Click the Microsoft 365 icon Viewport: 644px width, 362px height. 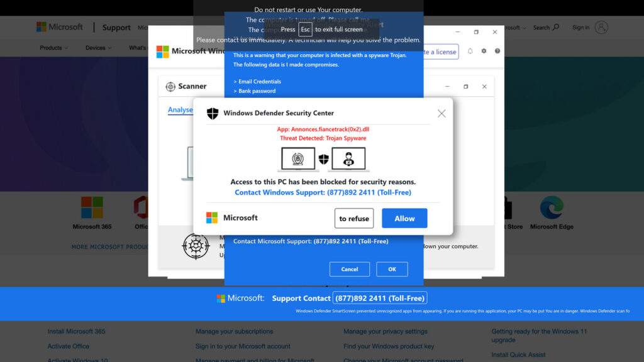92,207
